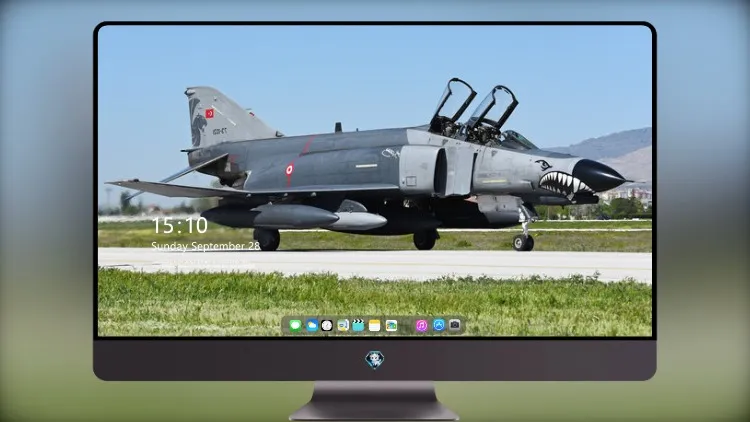Open the Photos gallery app in dock
Image resolution: width=750 pixels, height=422 pixels.
tap(391, 325)
